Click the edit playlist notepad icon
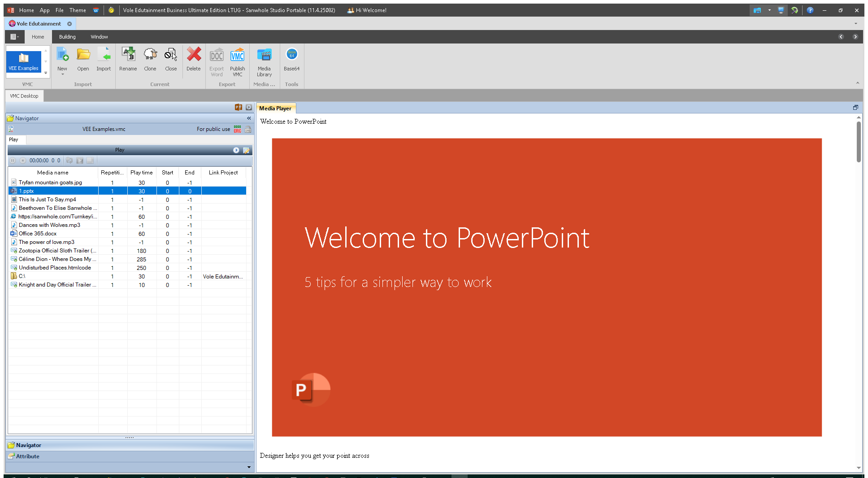868x478 pixels. (246, 150)
